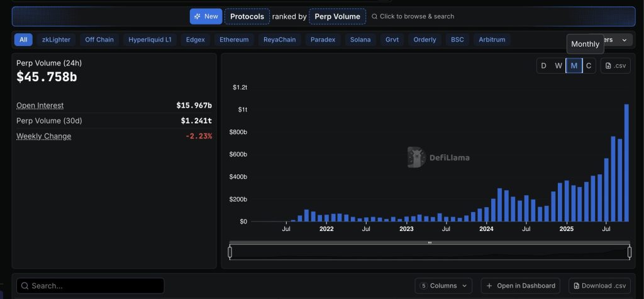Click the sparkle New button
The height and width of the screenshot is (299, 644).
coord(206,16)
